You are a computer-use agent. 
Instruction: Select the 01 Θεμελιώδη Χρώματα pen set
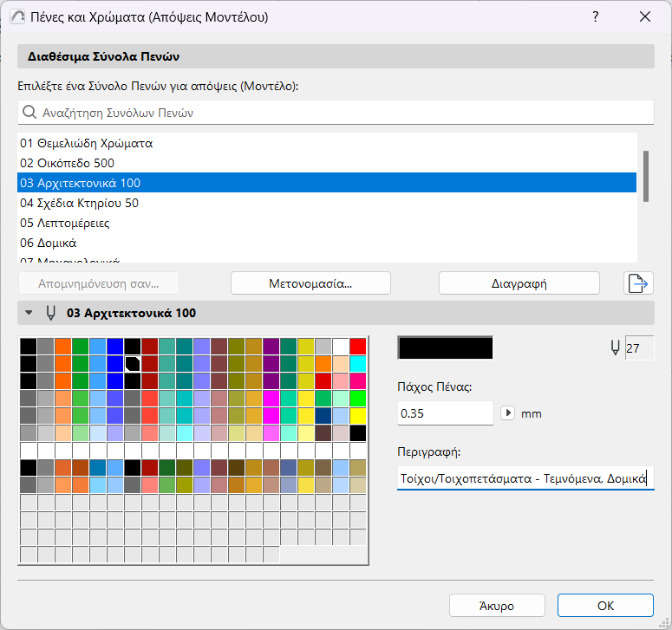tap(87, 143)
